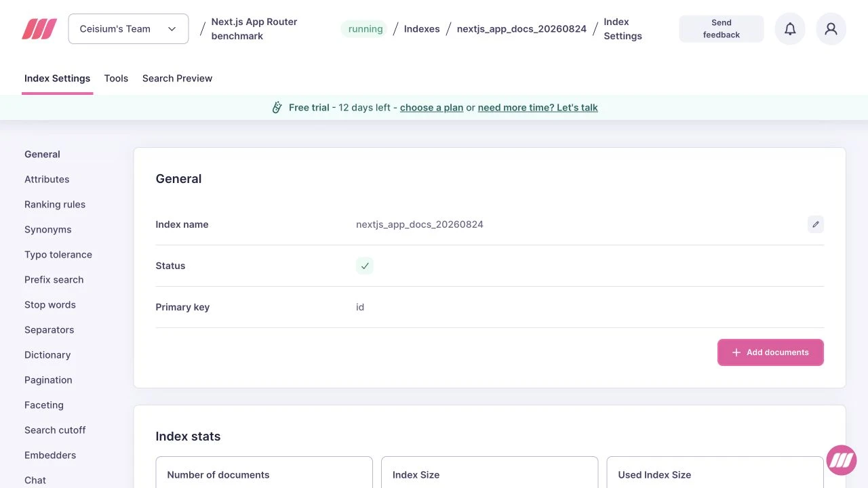The height and width of the screenshot is (488, 868).
Task: Click the Used Index Size card
Action: tap(715, 472)
